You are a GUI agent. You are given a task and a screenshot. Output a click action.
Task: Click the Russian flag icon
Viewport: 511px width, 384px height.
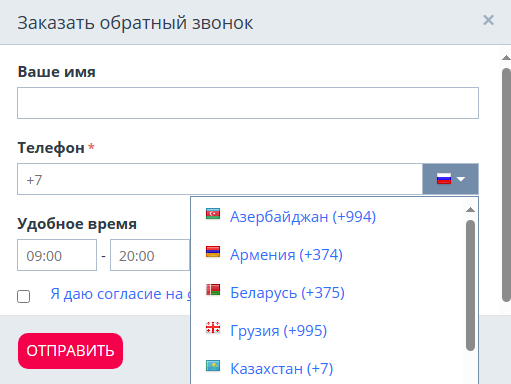[444, 179]
